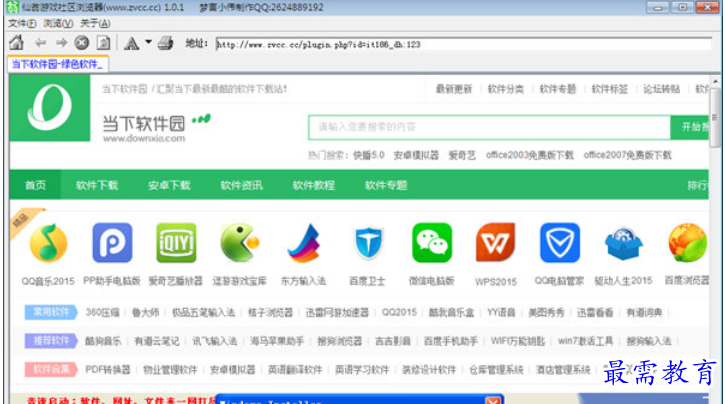Click the site search input box
This screenshot has height=404, width=725.
click(x=489, y=127)
